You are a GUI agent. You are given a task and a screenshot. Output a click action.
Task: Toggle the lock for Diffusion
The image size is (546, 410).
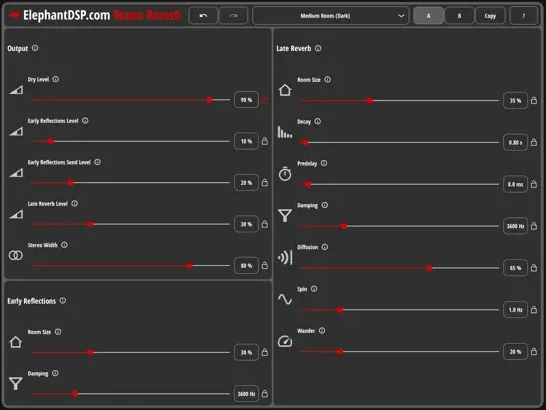(534, 268)
